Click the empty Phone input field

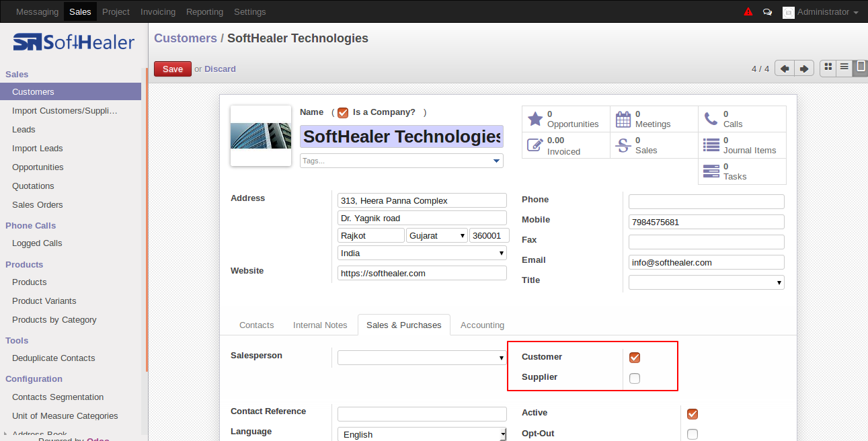click(707, 202)
